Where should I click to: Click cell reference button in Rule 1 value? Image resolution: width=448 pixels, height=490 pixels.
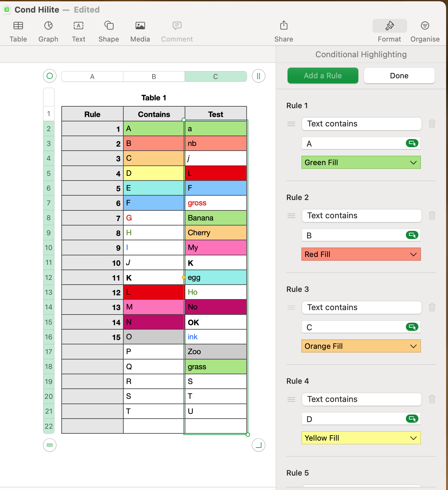tap(412, 143)
